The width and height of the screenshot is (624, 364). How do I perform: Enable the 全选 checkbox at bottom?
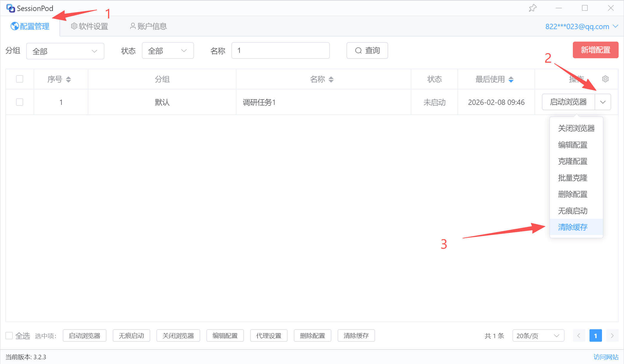tap(9, 336)
